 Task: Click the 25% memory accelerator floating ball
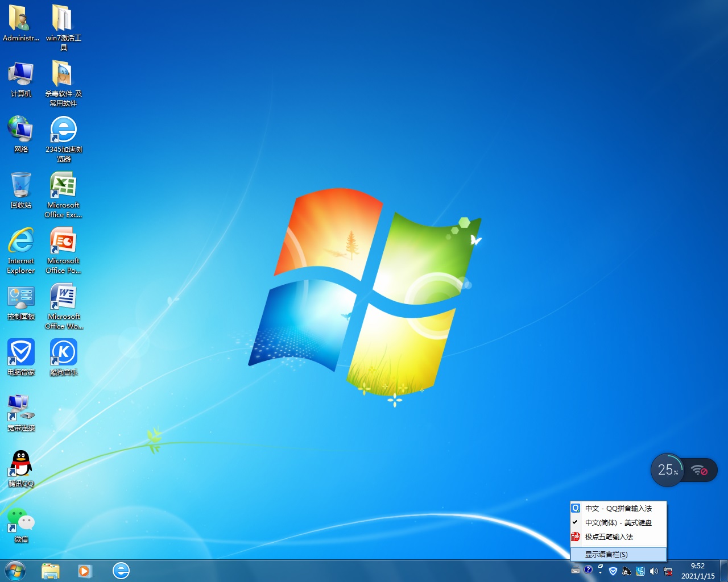coord(667,470)
